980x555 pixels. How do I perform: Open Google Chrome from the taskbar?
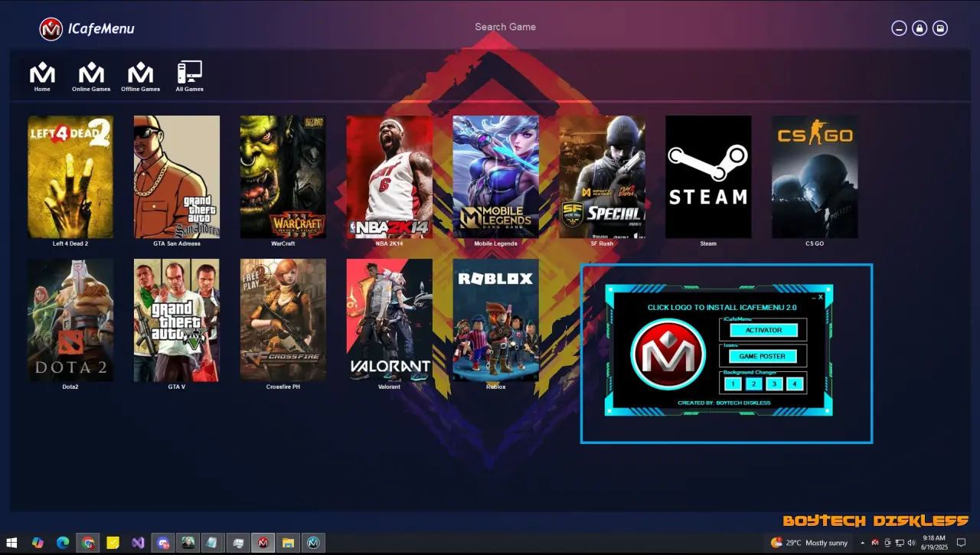click(x=88, y=543)
